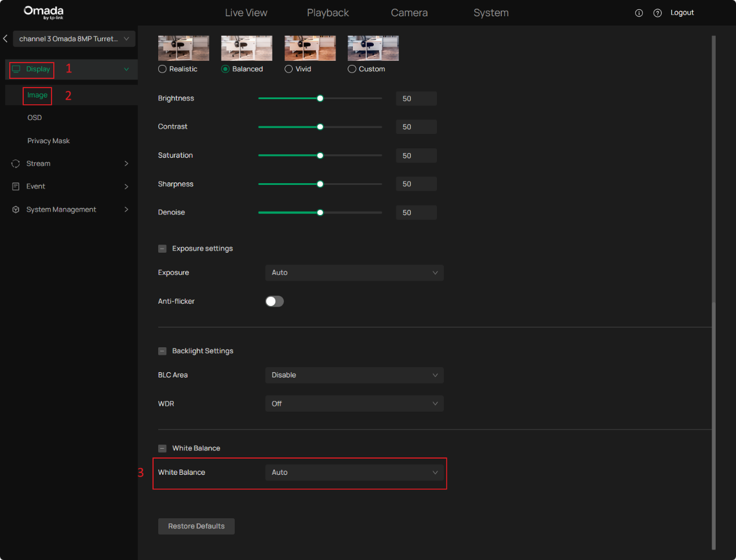Expand the Stream menu chevron
736x560 pixels.
(126, 163)
